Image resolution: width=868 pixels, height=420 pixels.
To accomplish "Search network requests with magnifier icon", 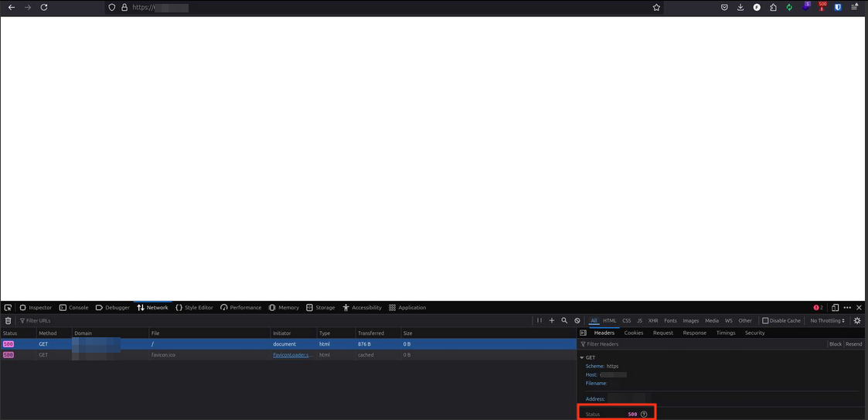I will click(x=564, y=321).
